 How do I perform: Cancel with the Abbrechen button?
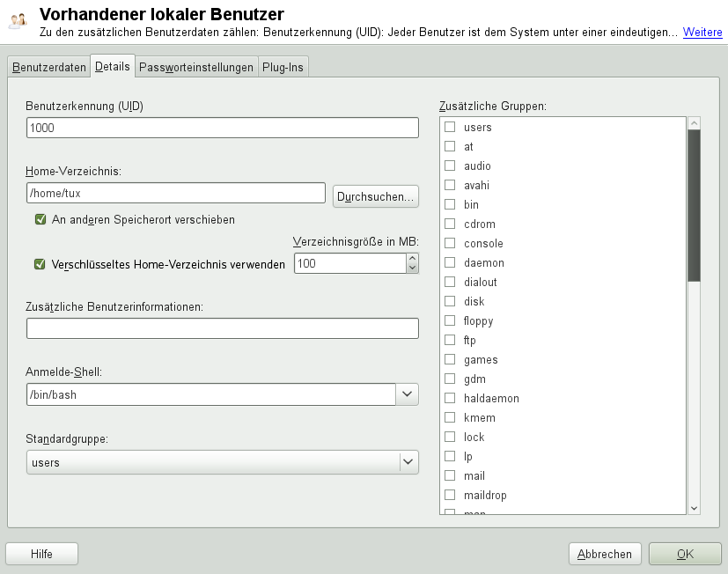click(x=605, y=554)
